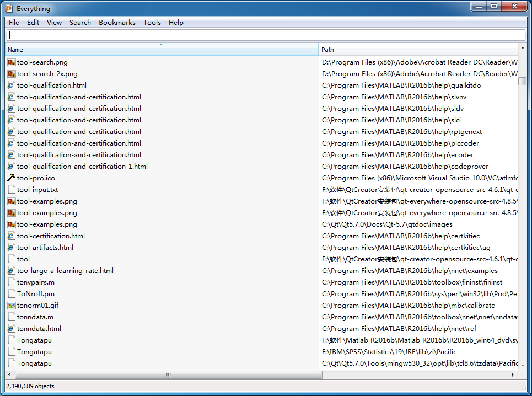Select file name tonorm01.gif
Image resolution: width=532 pixels, height=396 pixels.
click(x=37, y=306)
